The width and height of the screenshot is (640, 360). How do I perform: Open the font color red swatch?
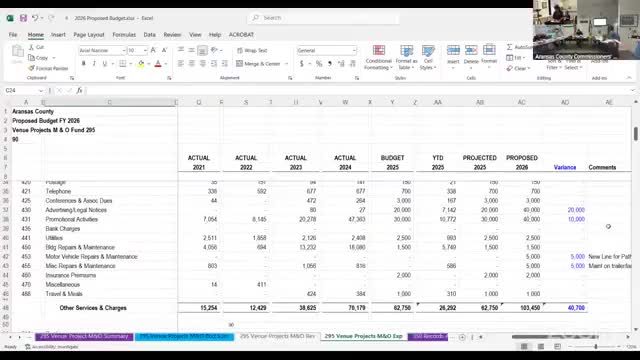coord(158,64)
